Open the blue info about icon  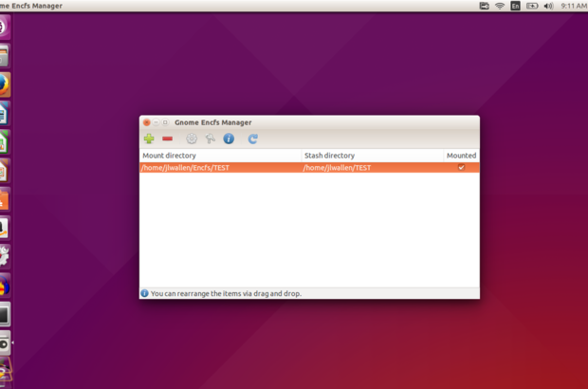(229, 139)
